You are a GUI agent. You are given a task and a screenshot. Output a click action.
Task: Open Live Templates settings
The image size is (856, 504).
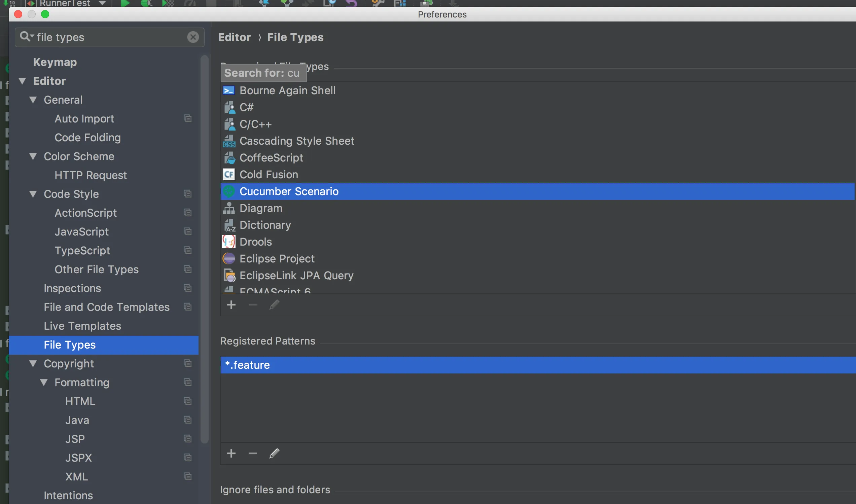pos(82,326)
